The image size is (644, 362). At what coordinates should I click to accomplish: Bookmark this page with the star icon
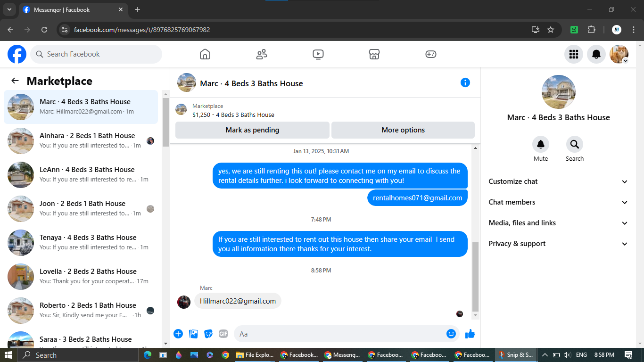tap(551, 30)
